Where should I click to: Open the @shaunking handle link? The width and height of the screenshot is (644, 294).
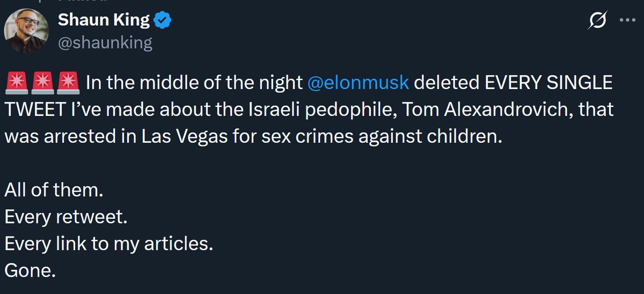click(x=105, y=42)
